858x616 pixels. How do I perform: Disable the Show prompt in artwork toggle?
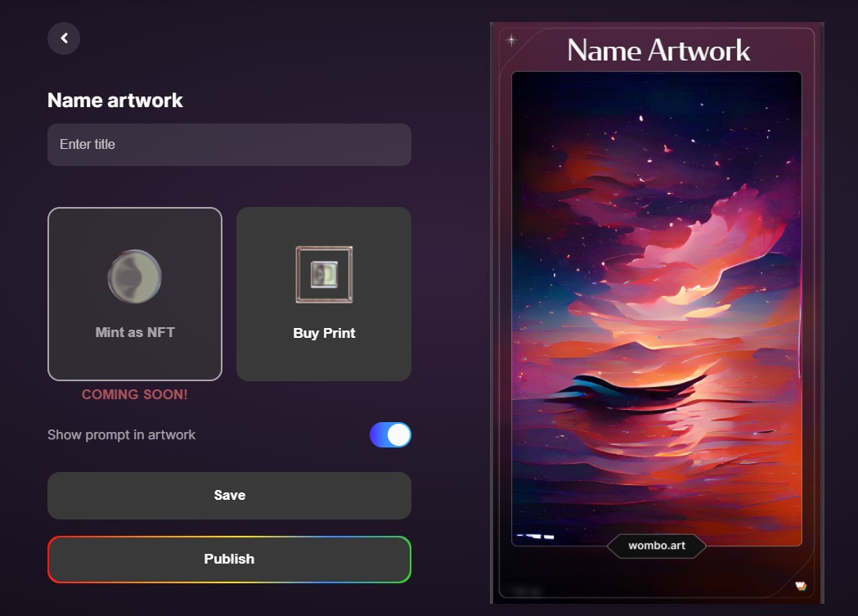390,435
